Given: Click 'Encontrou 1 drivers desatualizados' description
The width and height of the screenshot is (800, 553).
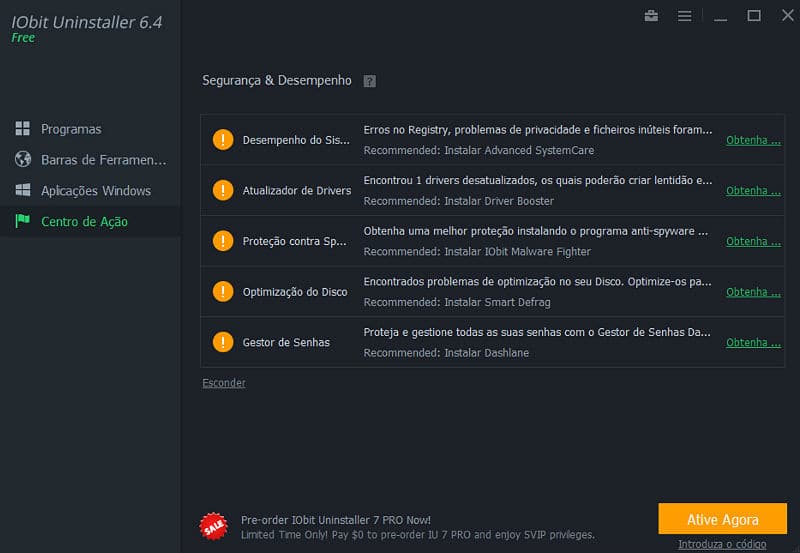Looking at the screenshot, I should [x=538, y=180].
